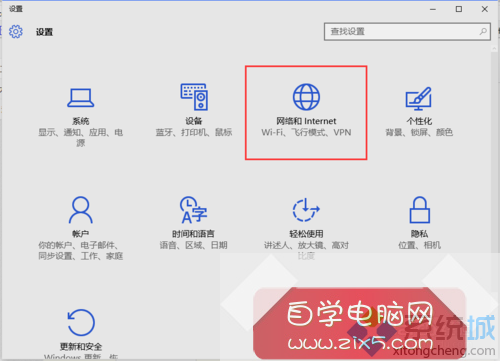Viewport: 500px width, 361px height.
Task: Click the description 位置、相机
Action: coord(419,245)
